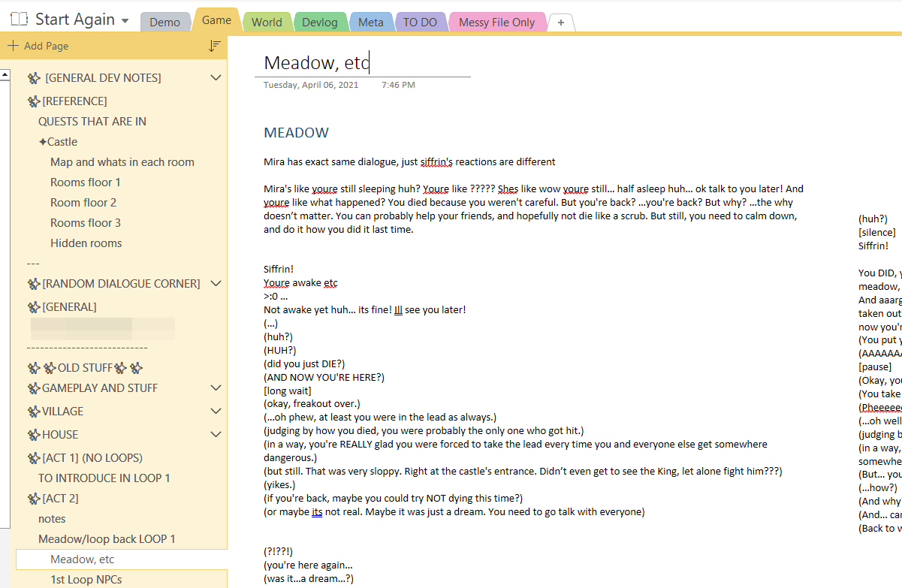Click the notebook icon beside Start Again
Image resolution: width=902 pixels, height=588 pixels.
pyautogui.click(x=20, y=19)
